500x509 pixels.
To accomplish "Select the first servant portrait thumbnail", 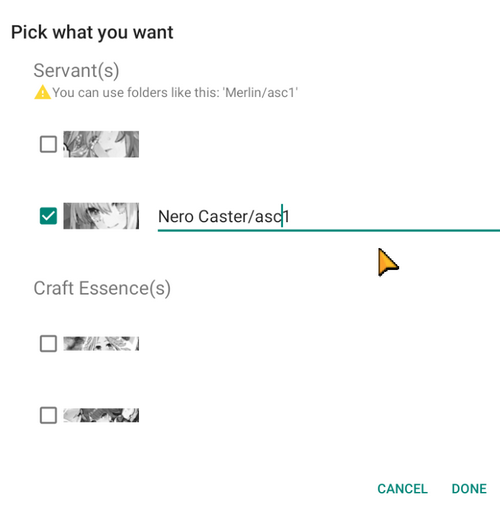I will pos(101,144).
